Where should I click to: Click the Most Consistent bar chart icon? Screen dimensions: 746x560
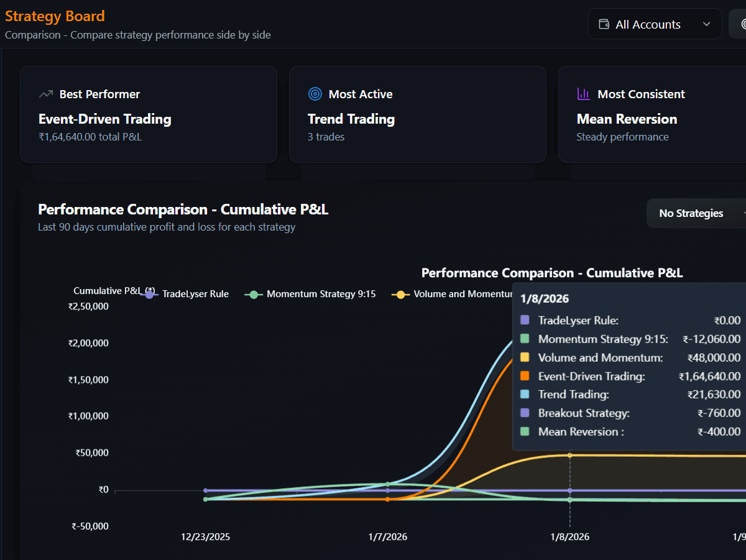(584, 94)
